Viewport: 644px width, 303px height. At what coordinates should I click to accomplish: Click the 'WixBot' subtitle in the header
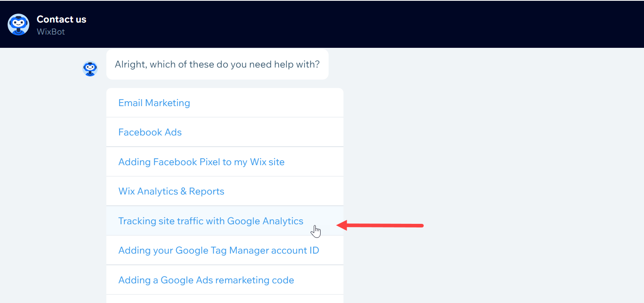[51, 32]
